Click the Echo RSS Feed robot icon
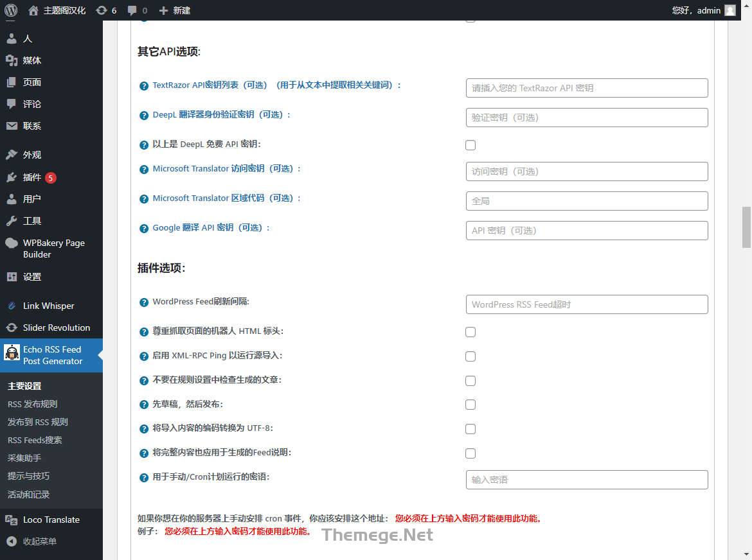 [x=12, y=353]
